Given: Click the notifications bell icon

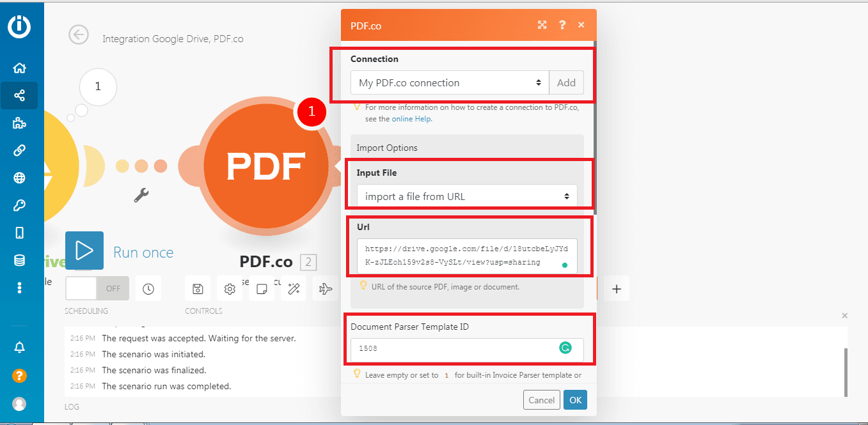Looking at the screenshot, I should [19, 347].
